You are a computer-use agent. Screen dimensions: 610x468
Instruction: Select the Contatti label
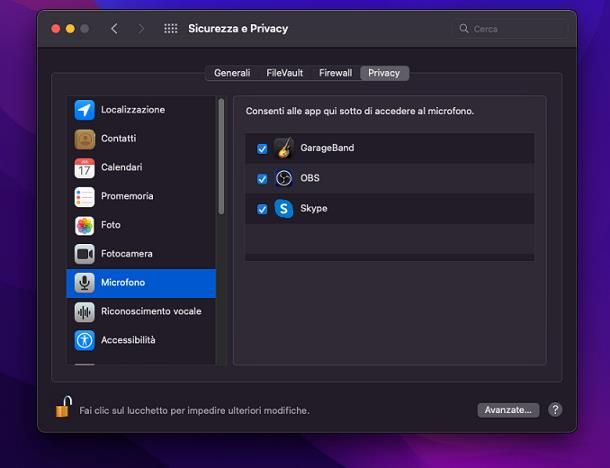point(119,138)
